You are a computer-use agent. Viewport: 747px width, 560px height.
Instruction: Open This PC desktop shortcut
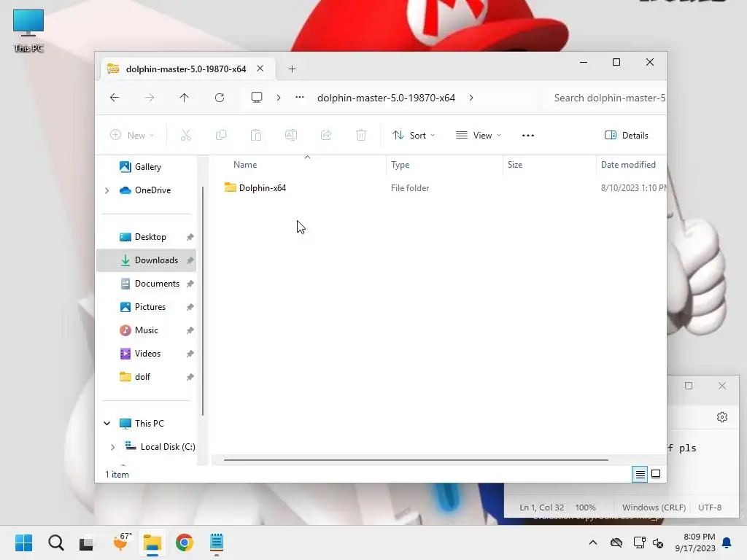coord(28,31)
